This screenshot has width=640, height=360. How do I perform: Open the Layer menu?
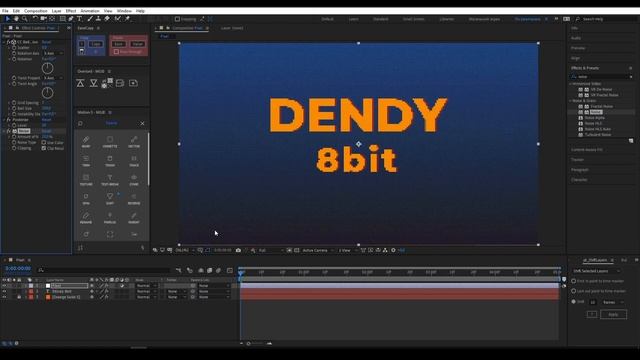coord(56,11)
